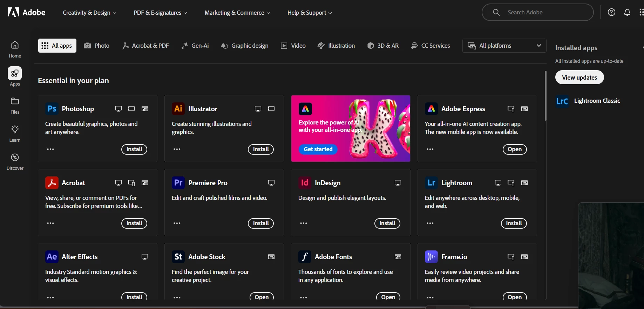The height and width of the screenshot is (309, 644).
Task: Switch to the Video tab
Action: click(x=293, y=46)
